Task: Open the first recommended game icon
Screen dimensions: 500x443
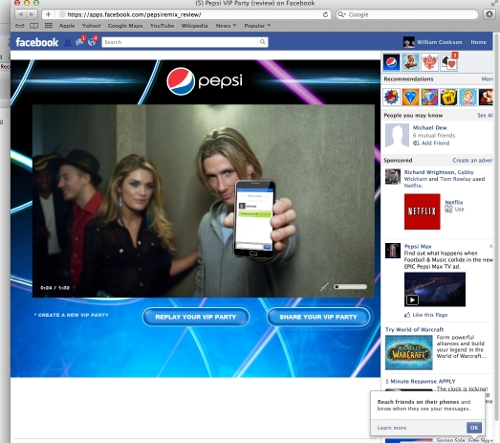Action: coord(391,97)
